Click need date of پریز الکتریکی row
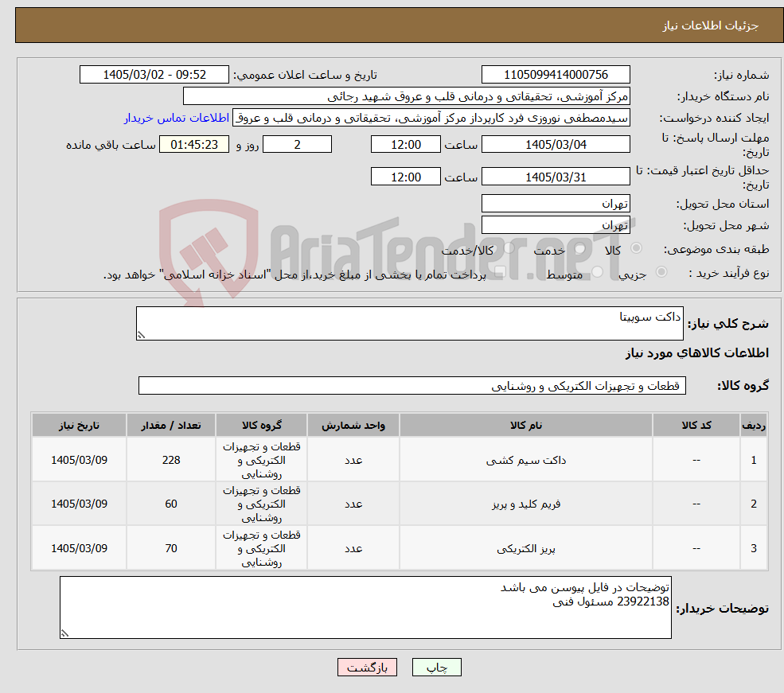Image resolution: width=784 pixels, height=693 pixels. (79, 548)
